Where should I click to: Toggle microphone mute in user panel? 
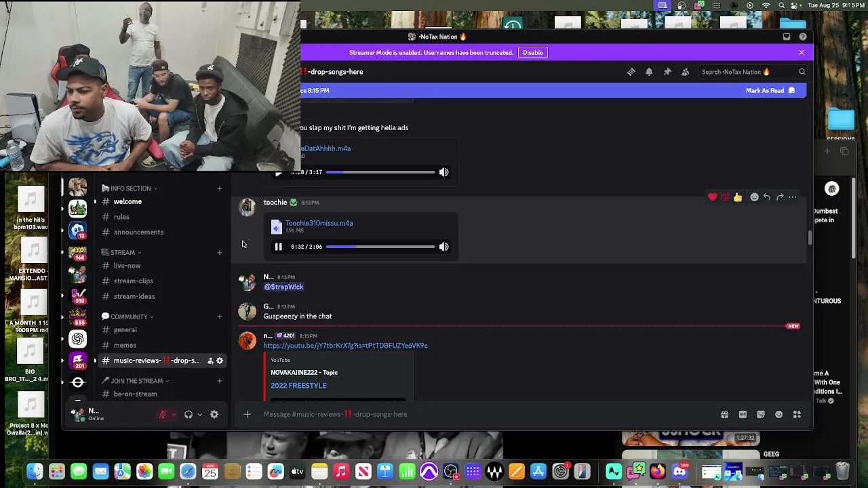click(x=163, y=414)
